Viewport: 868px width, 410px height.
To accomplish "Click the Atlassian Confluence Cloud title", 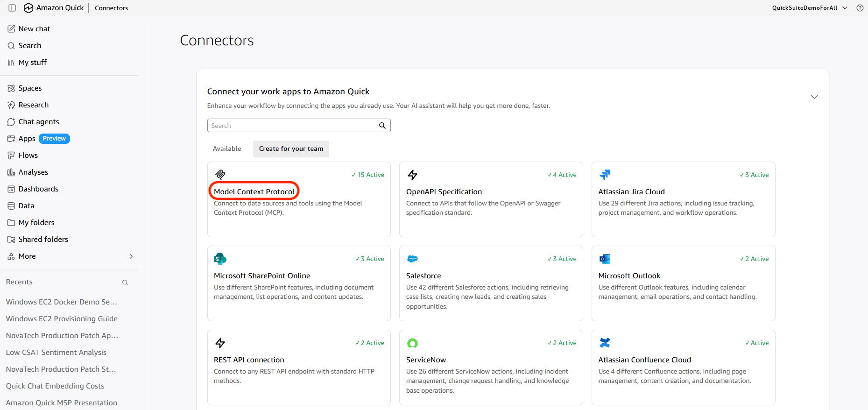I will coord(644,360).
